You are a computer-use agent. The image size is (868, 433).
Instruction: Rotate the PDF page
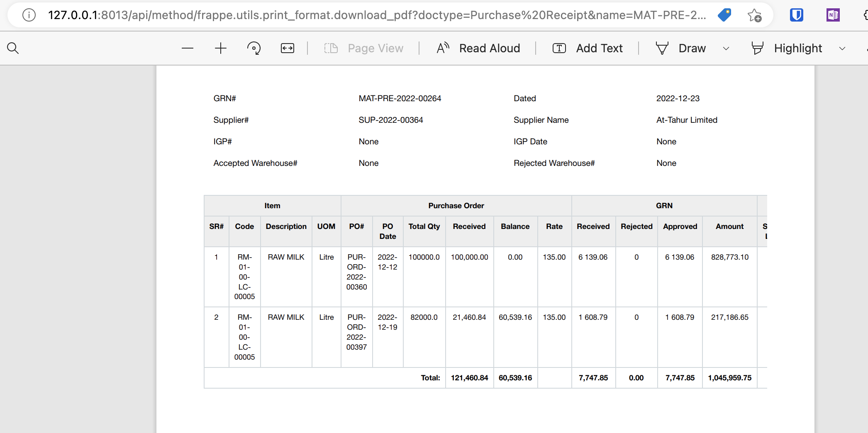click(x=254, y=48)
